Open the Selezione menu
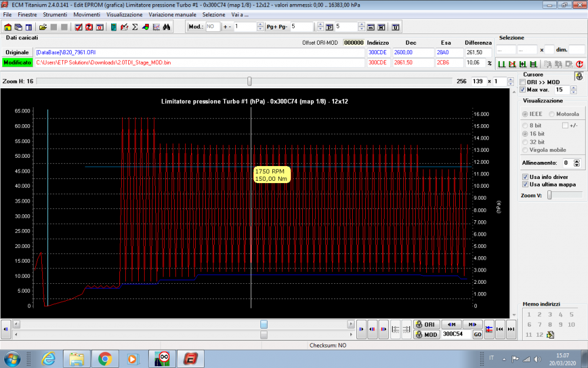Image resolution: width=588 pixels, height=368 pixels. (214, 15)
